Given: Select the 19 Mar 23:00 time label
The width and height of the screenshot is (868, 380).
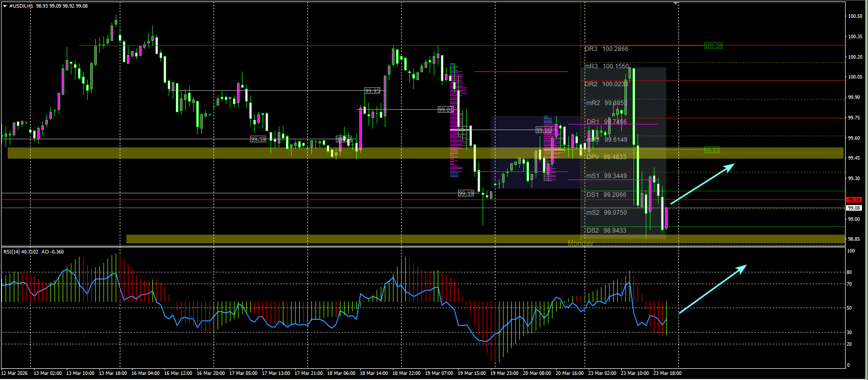Looking at the screenshot, I should (x=504, y=373).
